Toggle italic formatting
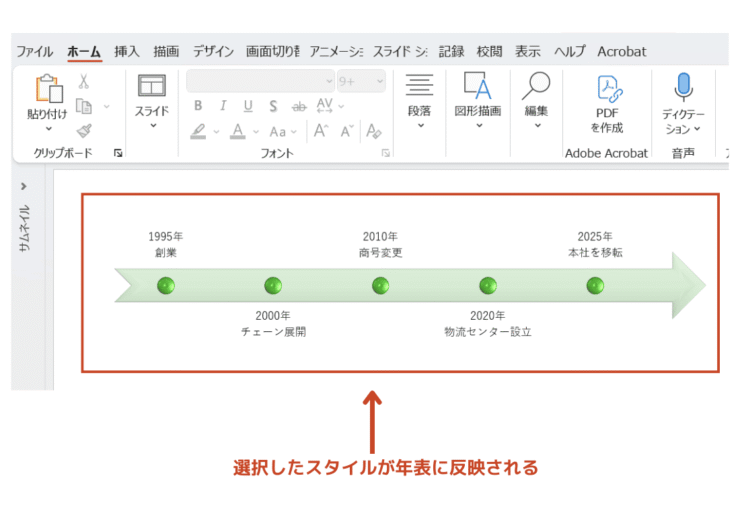 coord(223,106)
